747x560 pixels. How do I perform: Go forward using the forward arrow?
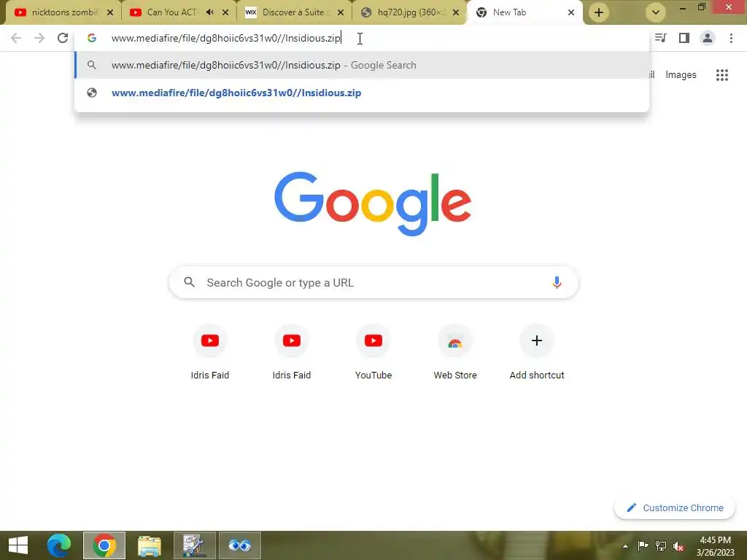click(x=39, y=38)
